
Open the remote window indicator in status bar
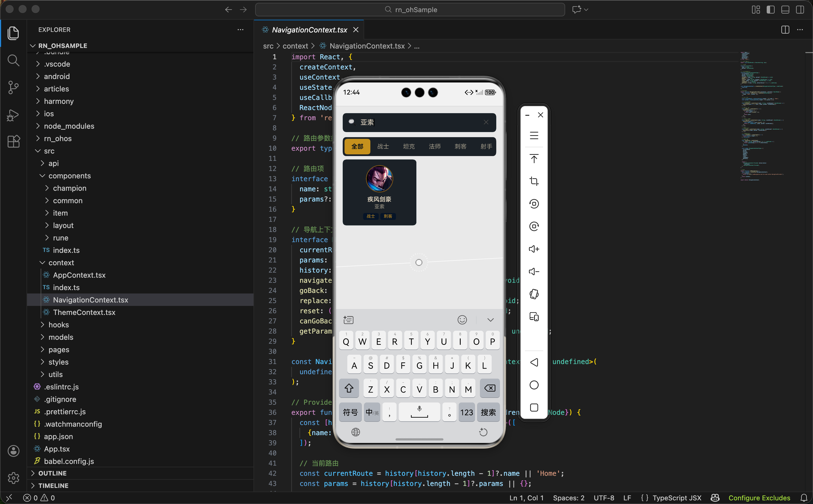coord(9,498)
